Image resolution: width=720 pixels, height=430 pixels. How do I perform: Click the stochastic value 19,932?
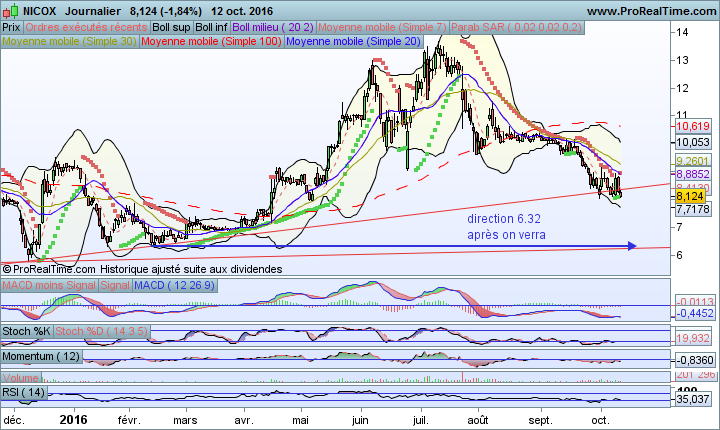click(693, 338)
